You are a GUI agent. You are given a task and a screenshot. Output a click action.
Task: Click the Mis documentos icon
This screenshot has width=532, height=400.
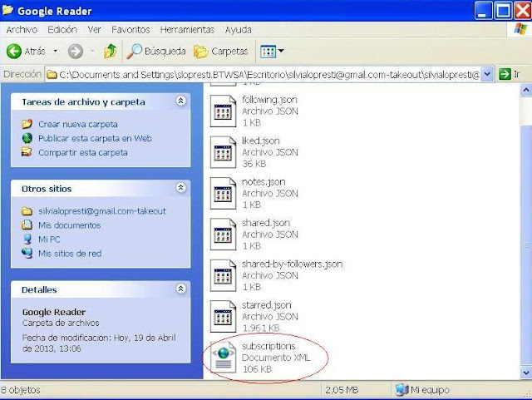click(27, 225)
